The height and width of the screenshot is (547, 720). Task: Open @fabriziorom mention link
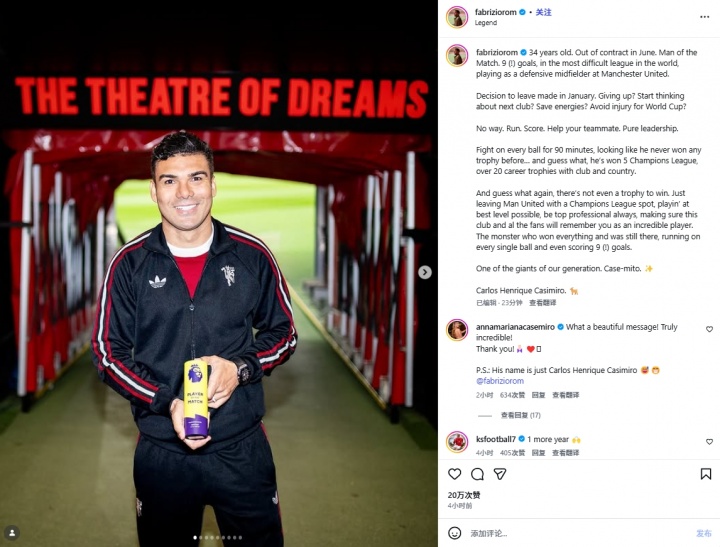500,381
